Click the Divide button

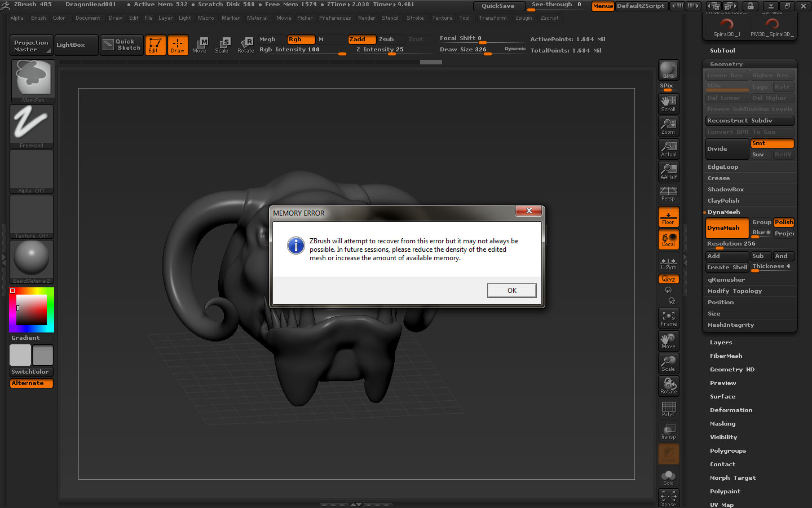tap(727, 149)
